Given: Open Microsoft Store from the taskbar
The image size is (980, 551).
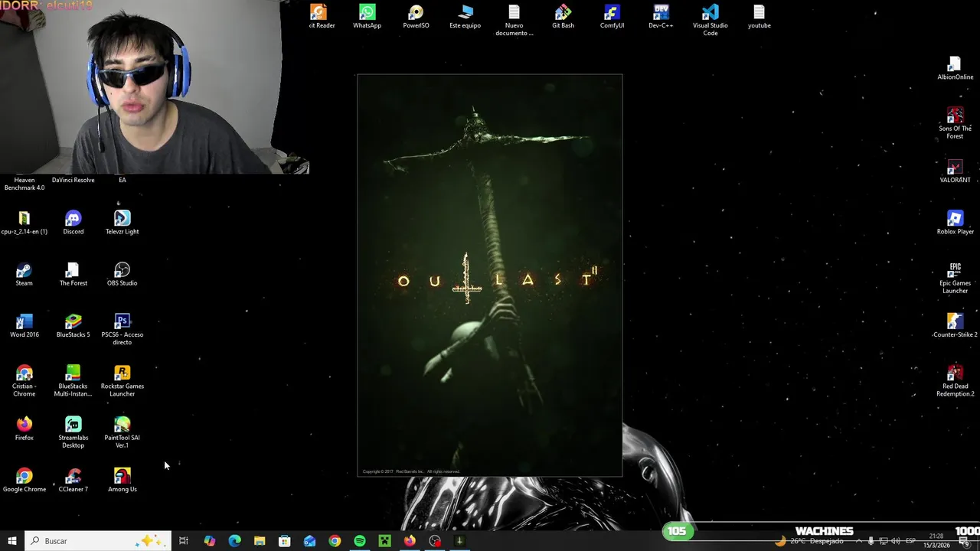Looking at the screenshot, I should tap(284, 541).
